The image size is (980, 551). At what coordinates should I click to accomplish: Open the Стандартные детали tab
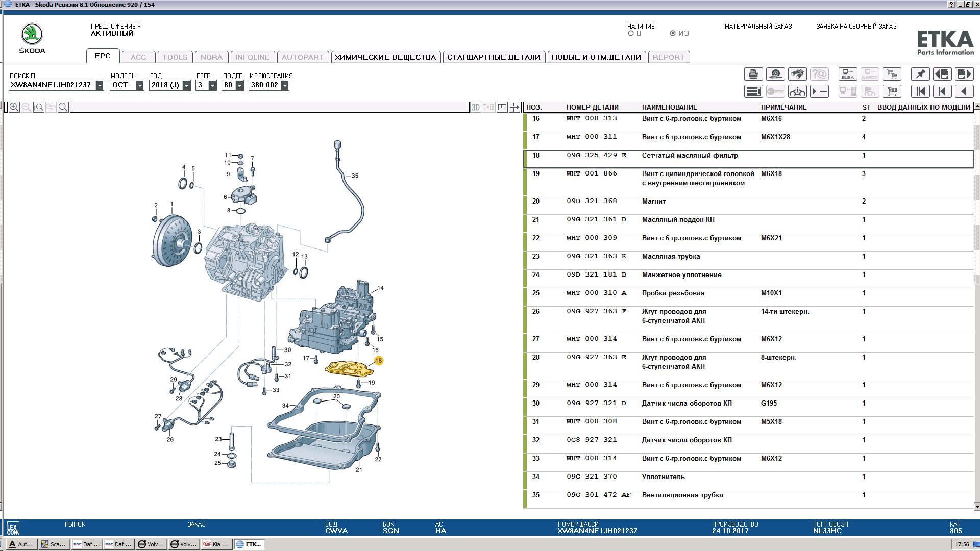click(494, 57)
